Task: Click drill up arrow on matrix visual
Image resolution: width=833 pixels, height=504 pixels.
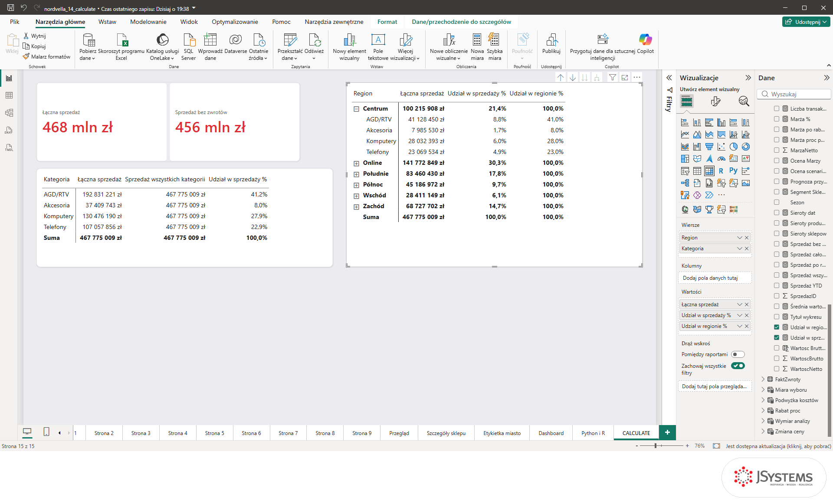Action: click(x=561, y=78)
